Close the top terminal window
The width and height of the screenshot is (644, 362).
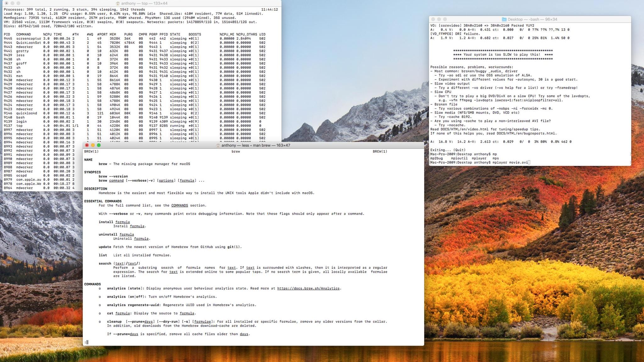7,3
